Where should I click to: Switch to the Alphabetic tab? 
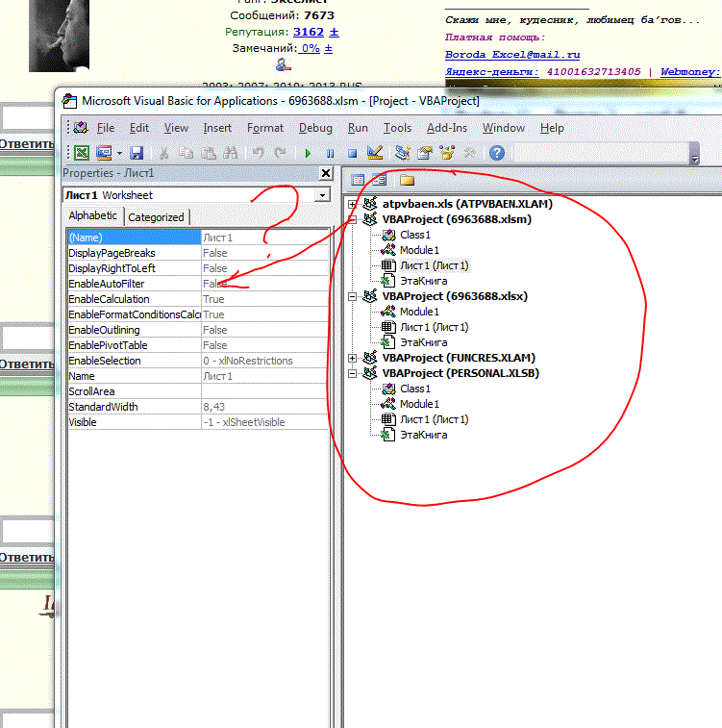pyautogui.click(x=93, y=215)
